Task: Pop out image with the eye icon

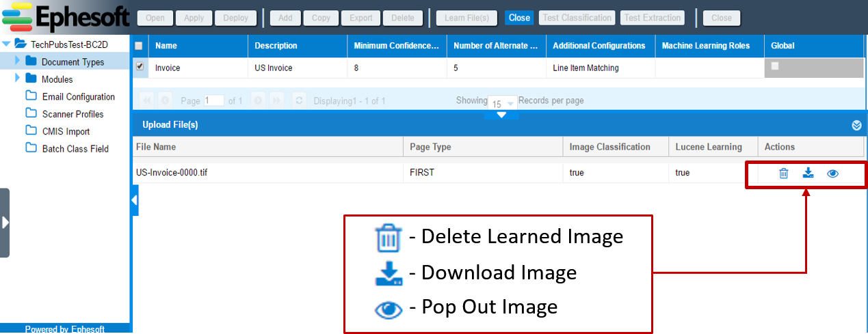Action: click(x=832, y=173)
